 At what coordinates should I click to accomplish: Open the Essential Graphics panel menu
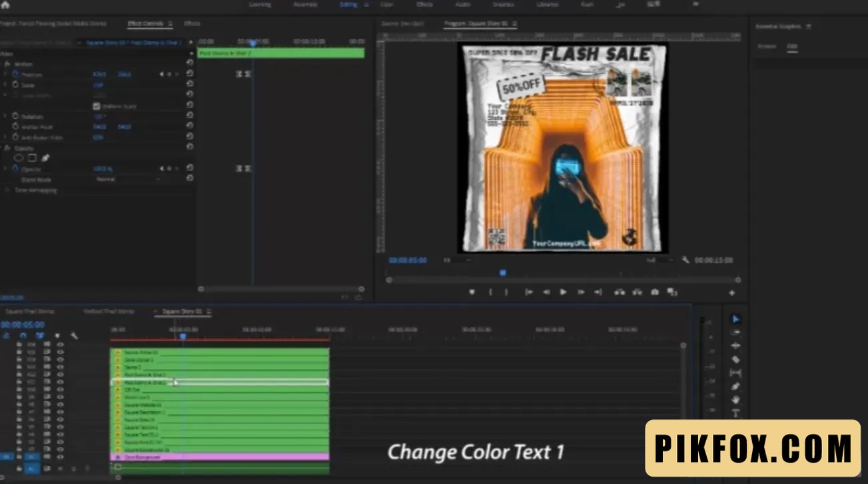click(809, 27)
